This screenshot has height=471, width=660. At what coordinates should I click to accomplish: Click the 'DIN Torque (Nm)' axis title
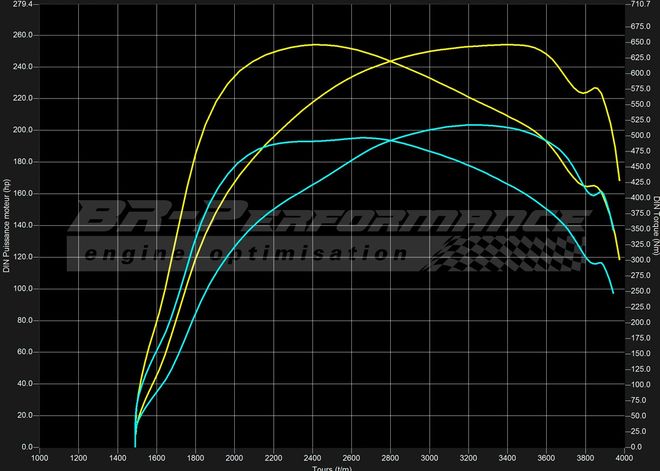tap(656, 226)
